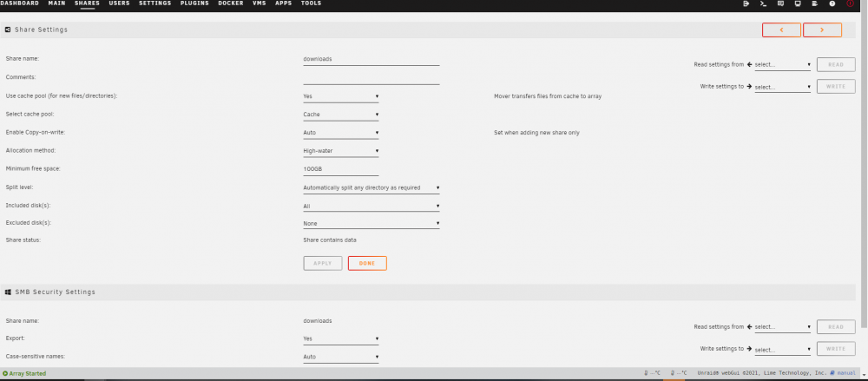
Task: Open Share Settings Write settings to dropdown
Action: click(783, 87)
